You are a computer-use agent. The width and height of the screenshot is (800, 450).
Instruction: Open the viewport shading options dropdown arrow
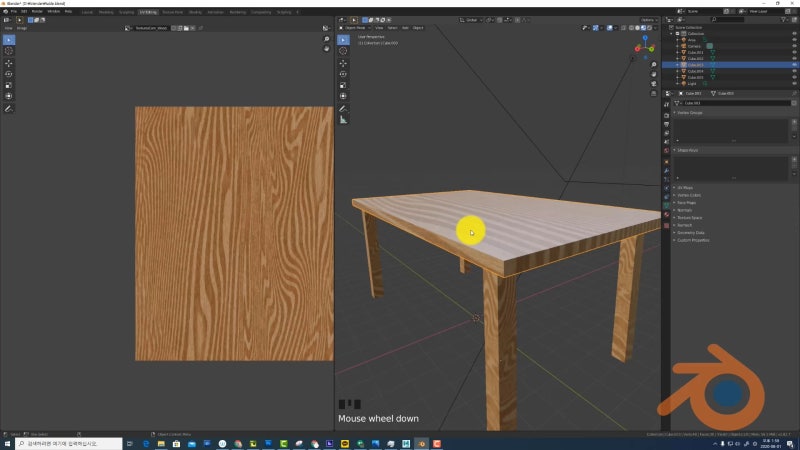(x=656, y=28)
